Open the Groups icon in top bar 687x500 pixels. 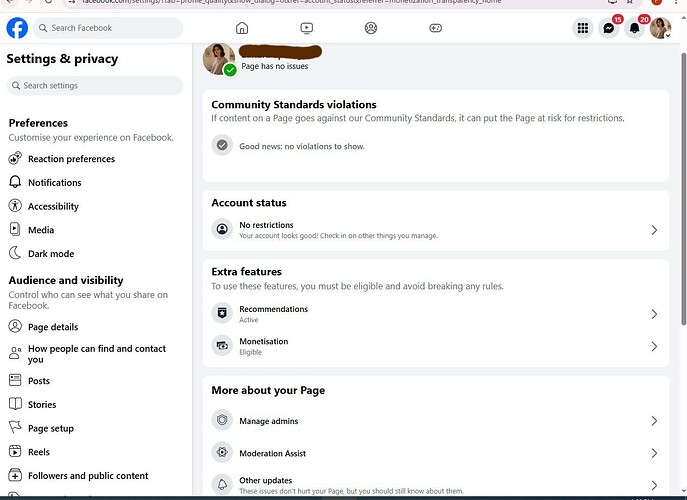point(371,28)
